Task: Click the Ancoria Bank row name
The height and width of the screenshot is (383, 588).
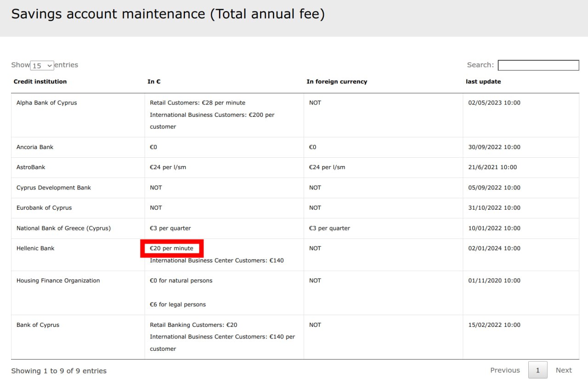Action: tap(35, 147)
